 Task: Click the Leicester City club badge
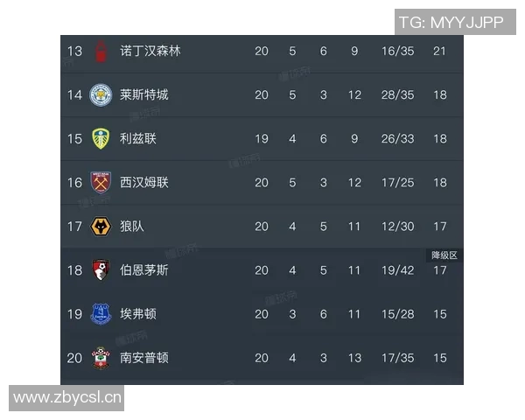pyautogui.click(x=101, y=94)
